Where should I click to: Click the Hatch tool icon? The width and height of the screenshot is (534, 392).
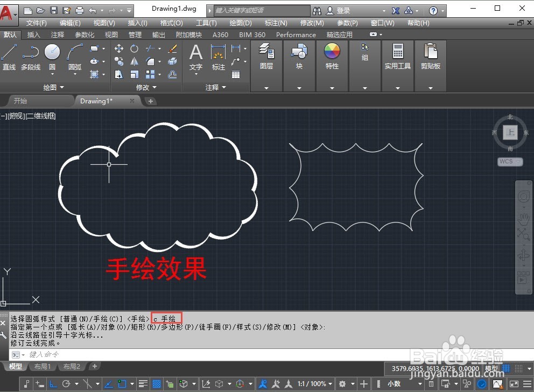pyautogui.click(x=94, y=74)
